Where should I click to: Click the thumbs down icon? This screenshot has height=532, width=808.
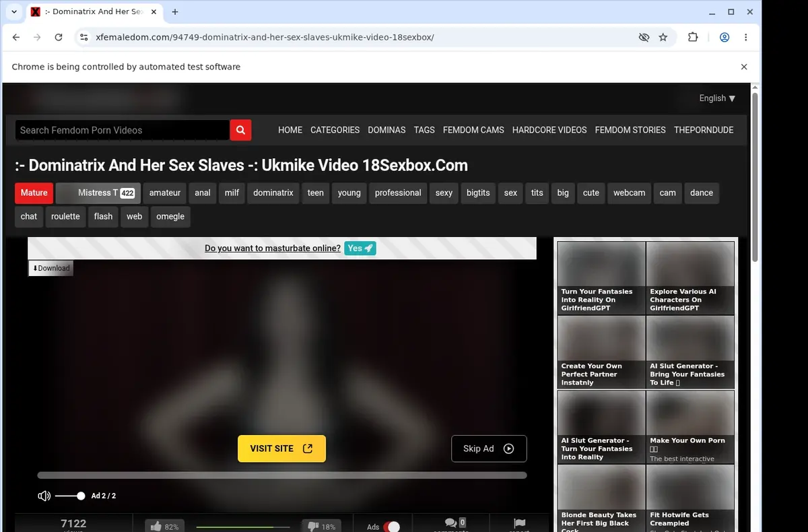click(313, 527)
